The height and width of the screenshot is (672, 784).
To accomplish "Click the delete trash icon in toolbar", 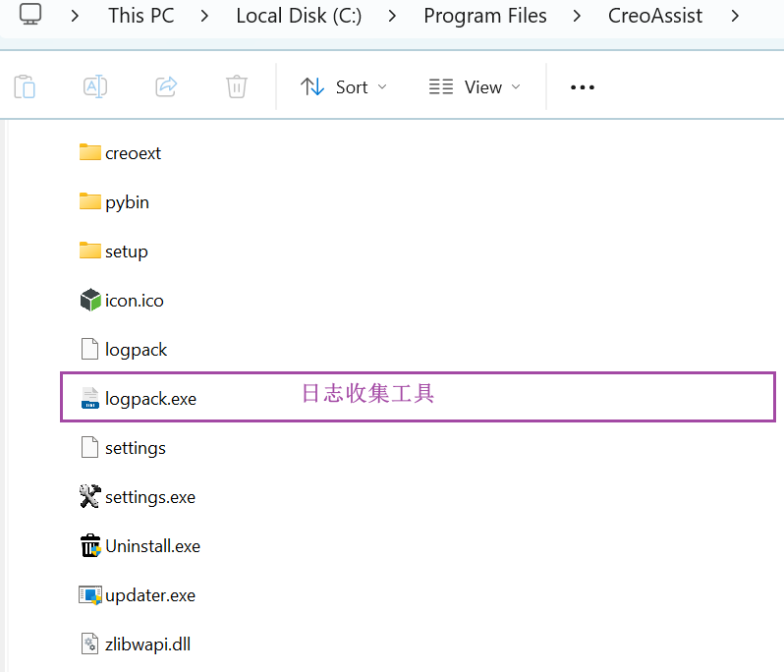I will (237, 86).
